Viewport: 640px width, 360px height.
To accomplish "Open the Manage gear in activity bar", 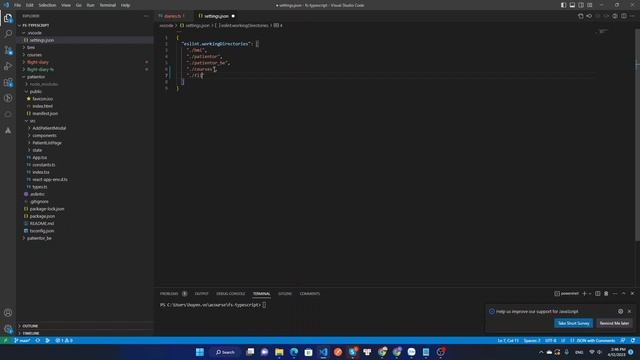I will tap(8, 329).
